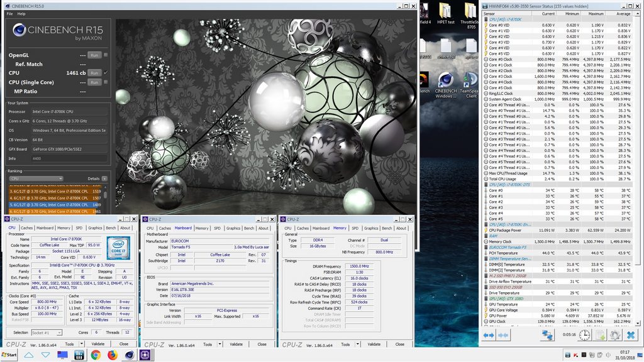Click the HWiNFO red X close-sensors icon
Viewport: 644px width, 362px height.
(x=630, y=336)
